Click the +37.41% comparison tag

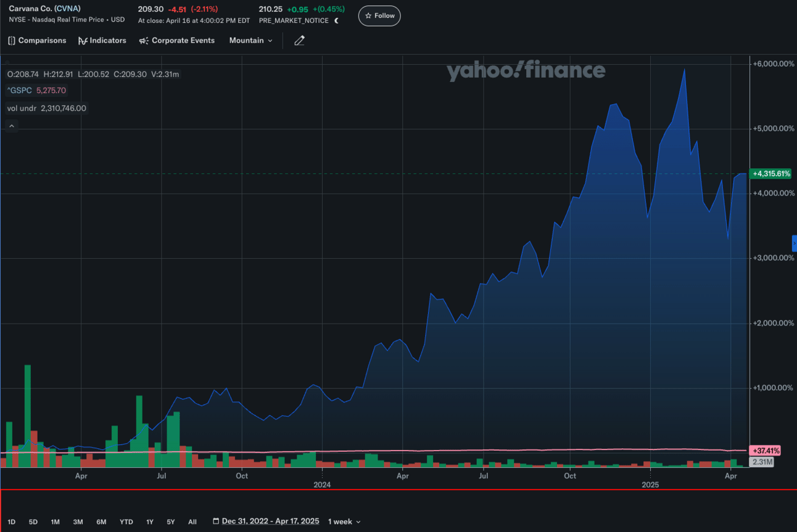tap(766, 451)
